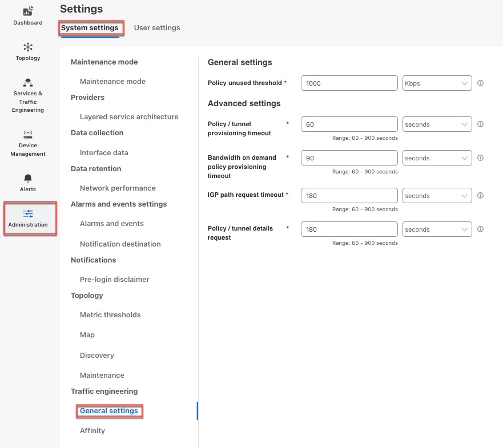
Task: Show info for Bandwidth on demand timeout
Action: [x=480, y=158]
